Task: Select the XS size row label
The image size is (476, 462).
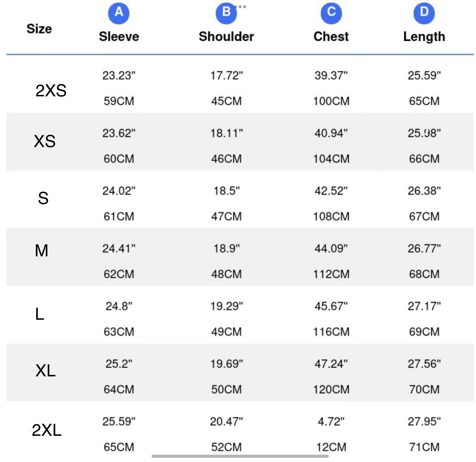Action: pyautogui.click(x=45, y=141)
